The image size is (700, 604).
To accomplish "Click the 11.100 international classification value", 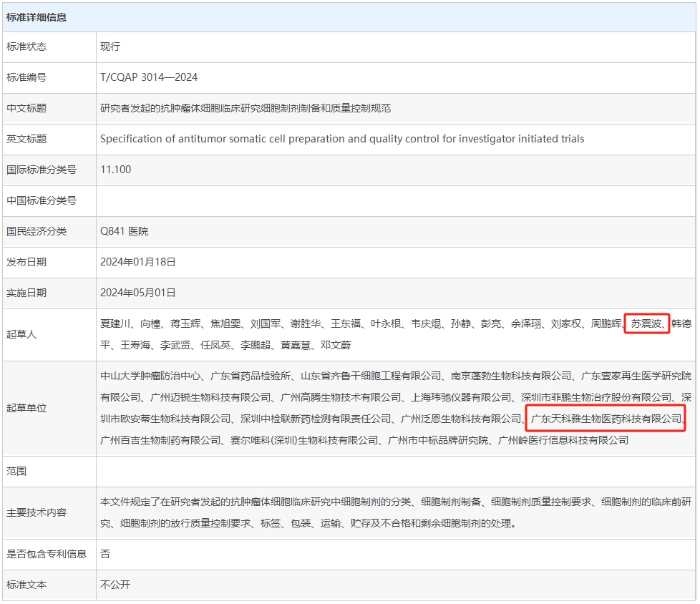I will click(x=115, y=170).
